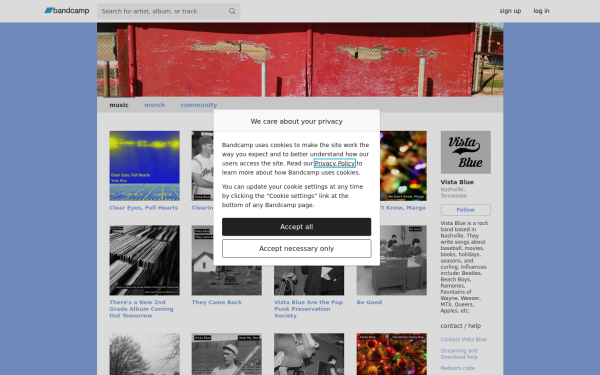600x375 pixels.
Task: Click the Follow button
Action: (466, 210)
